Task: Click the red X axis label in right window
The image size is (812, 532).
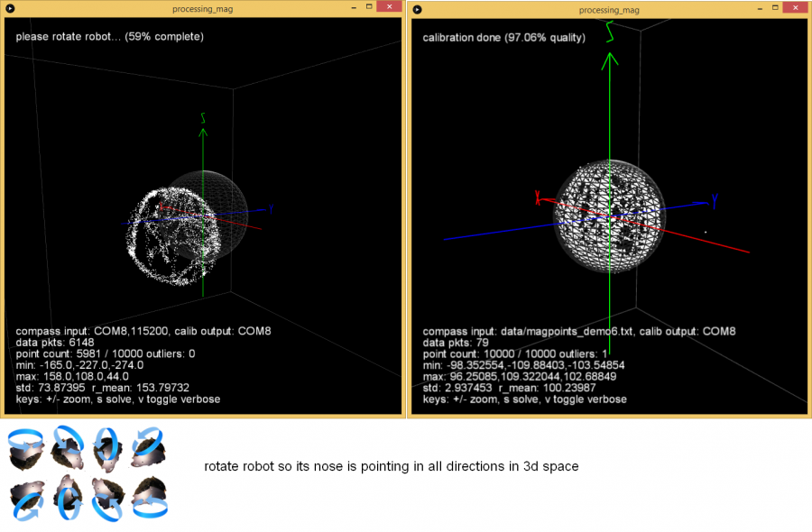Action: point(538,197)
